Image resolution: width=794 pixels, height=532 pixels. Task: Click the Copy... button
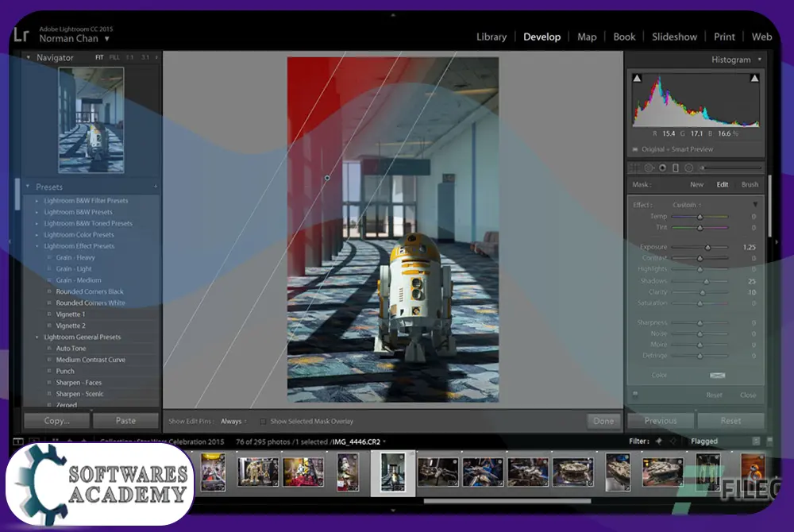coord(56,421)
